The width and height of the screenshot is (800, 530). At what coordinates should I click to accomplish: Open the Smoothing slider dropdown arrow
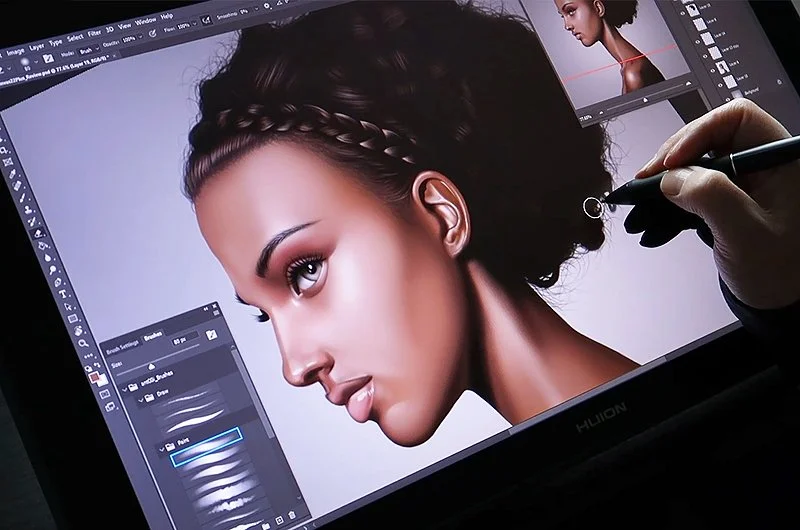point(256,9)
